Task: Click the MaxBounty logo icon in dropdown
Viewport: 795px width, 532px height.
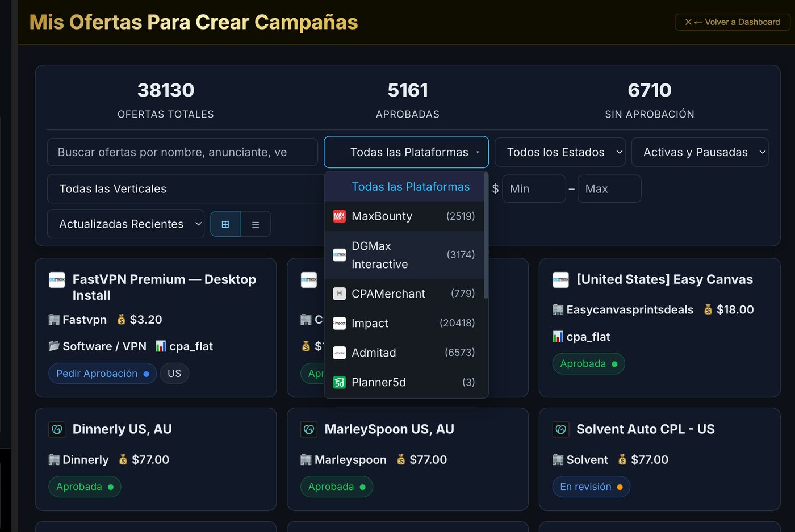Action: click(339, 216)
